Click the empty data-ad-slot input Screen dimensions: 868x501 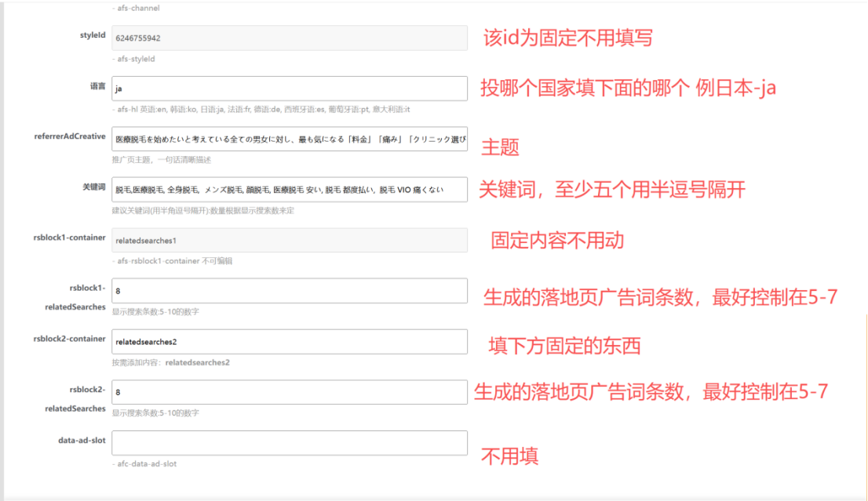click(x=289, y=443)
